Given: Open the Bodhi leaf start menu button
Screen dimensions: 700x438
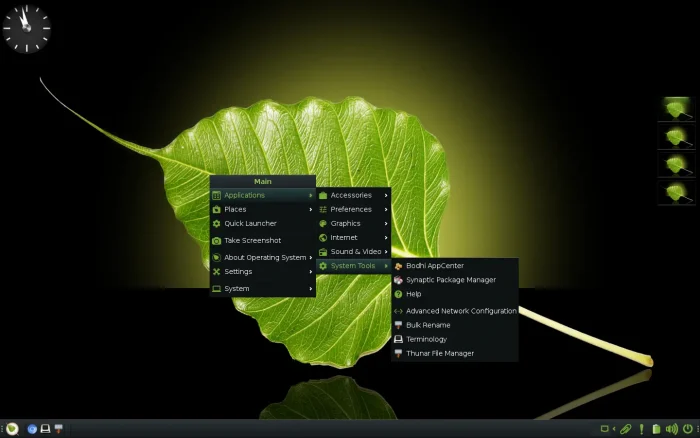Looking at the screenshot, I should (x=12, y=429).
